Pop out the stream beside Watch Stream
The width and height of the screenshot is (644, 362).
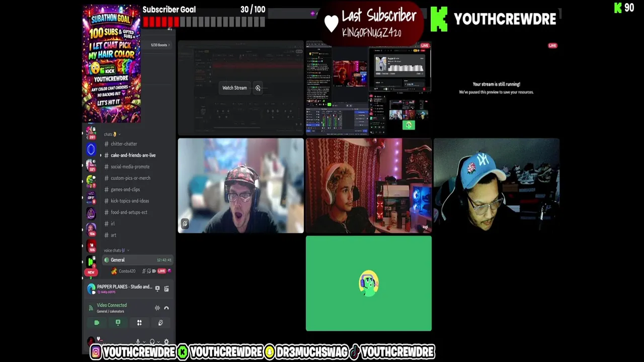[258, 88]
